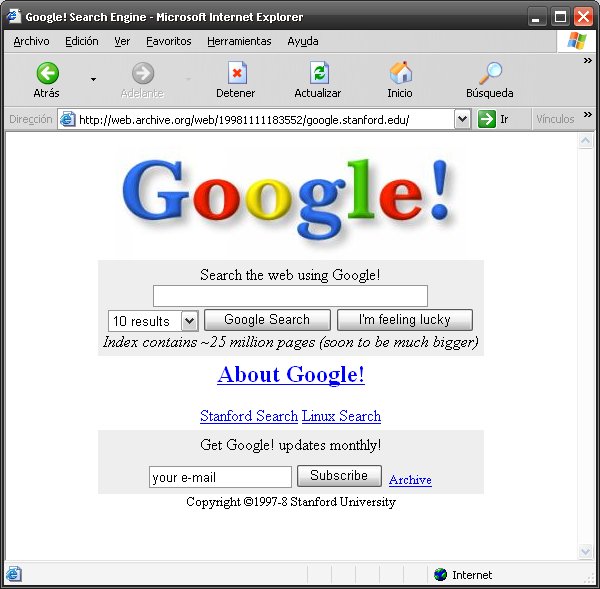This screenshot has height=589, width=600.
Task: Open the Atrás history dropdown arrow
Action: tap(93, 79)
